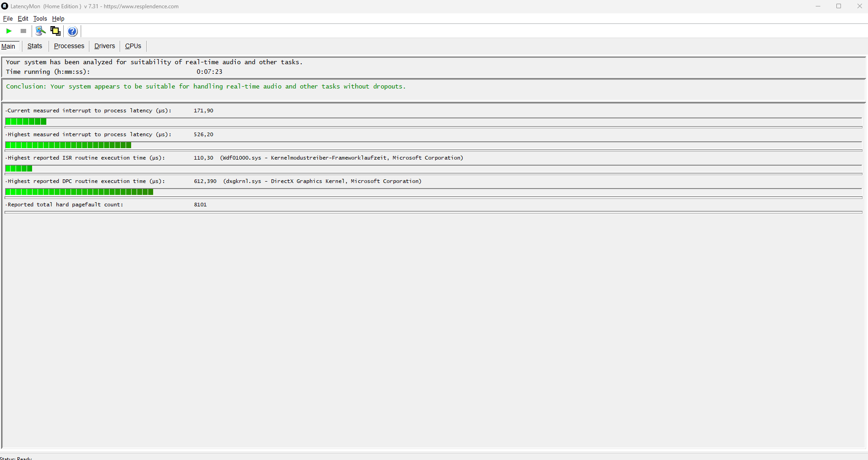This screenshot has width=868, height=460.
Task: Click the highest ISR routine execution time bar
Action: click(433, 169)
